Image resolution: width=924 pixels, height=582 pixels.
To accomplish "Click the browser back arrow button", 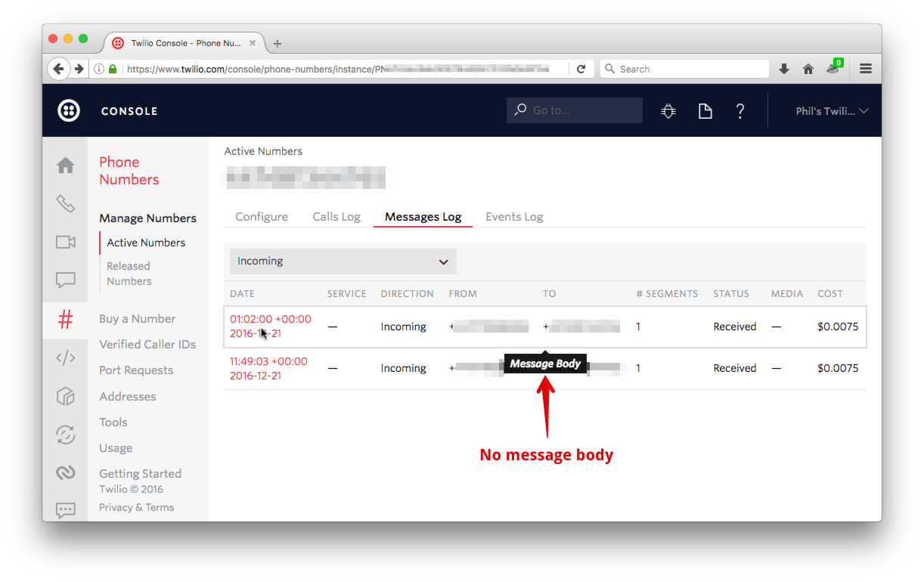I will pos(58,69).
